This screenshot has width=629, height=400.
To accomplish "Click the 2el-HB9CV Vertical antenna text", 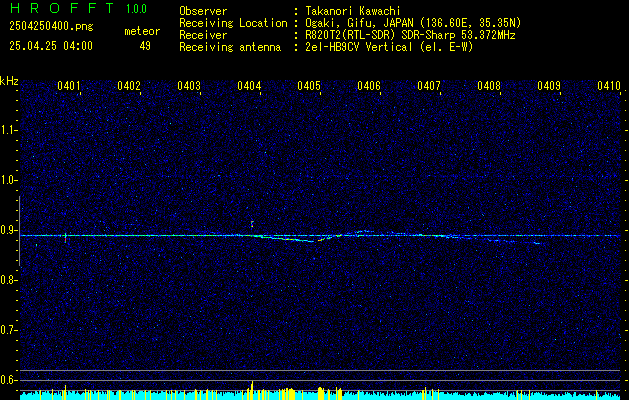I will click(389, 47).
